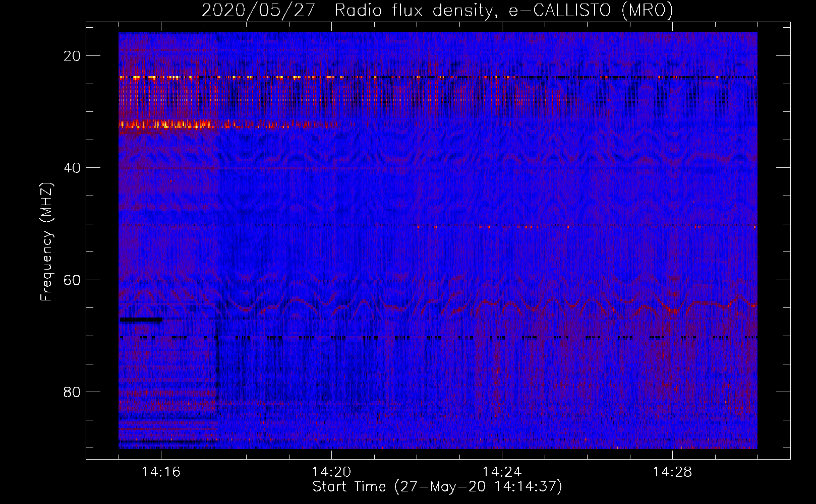
Task: Click the 20 MHz frequency tick label
Action: coord(72,56)
